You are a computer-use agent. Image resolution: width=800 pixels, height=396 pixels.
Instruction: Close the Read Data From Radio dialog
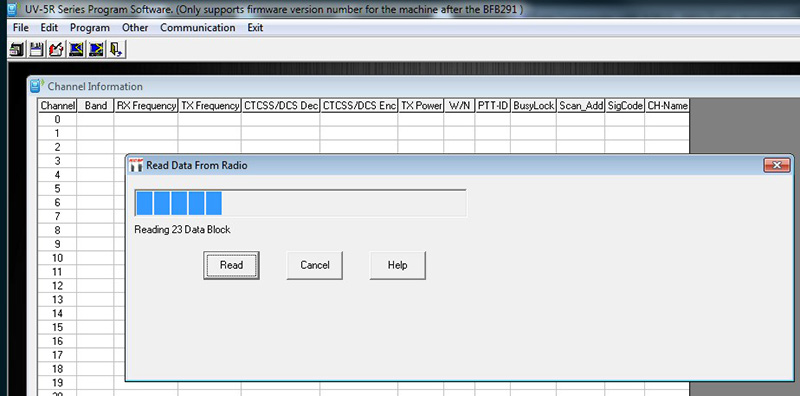point(777,165)
